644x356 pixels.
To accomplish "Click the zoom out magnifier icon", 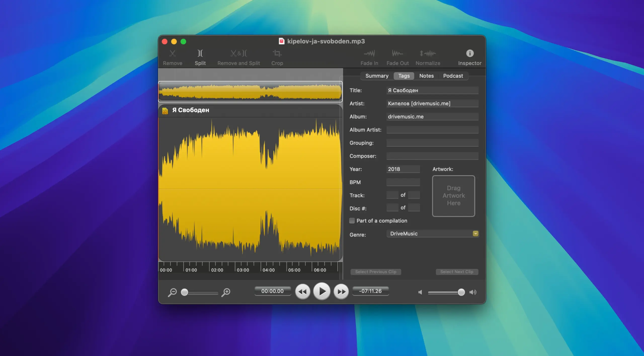I will [172, 292].
